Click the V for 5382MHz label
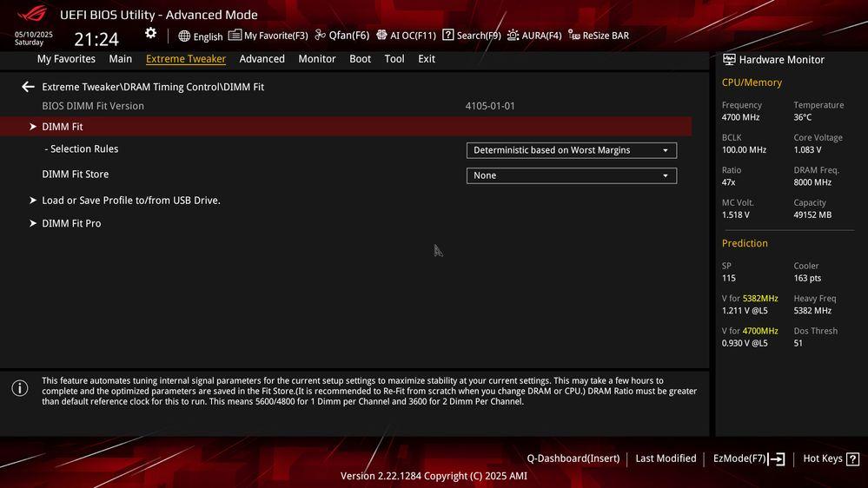 pos(750,299)
